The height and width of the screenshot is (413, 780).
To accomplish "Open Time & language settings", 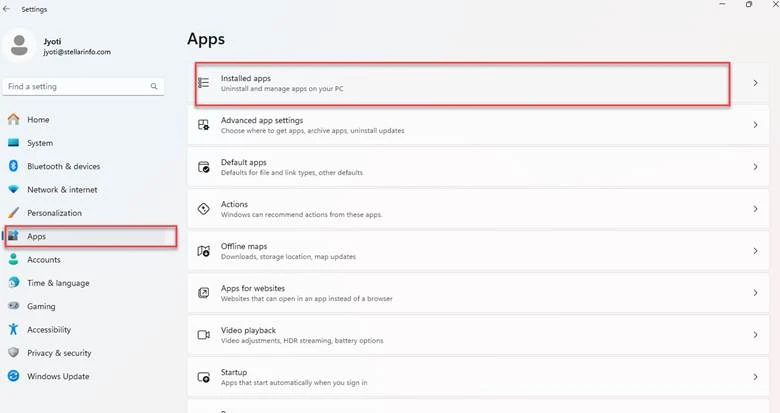I will point(58,283).
